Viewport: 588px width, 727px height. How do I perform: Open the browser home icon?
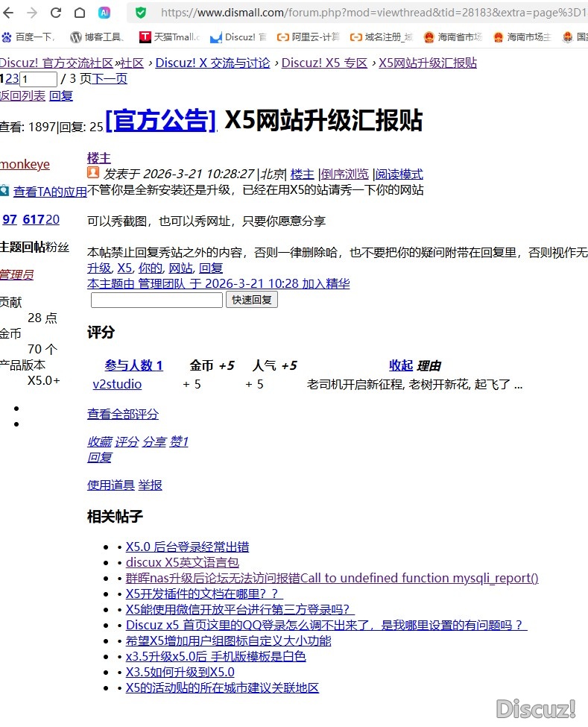click(80, 13)
